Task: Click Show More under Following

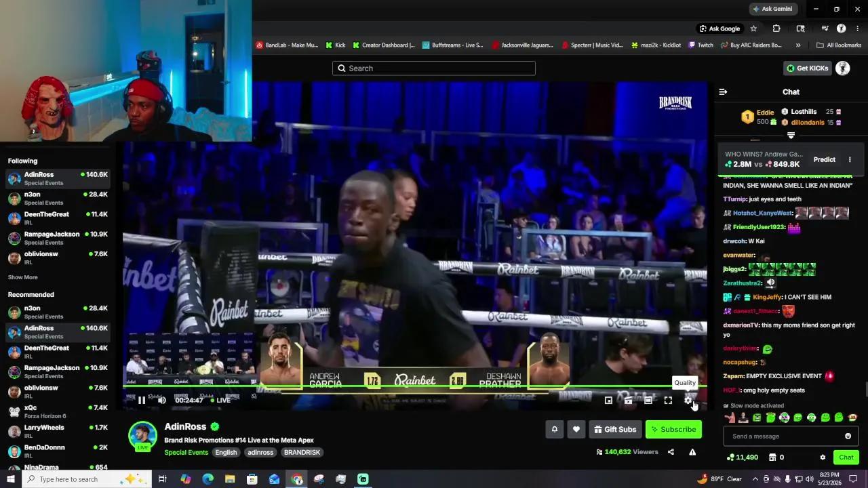Action: (22, 277)
